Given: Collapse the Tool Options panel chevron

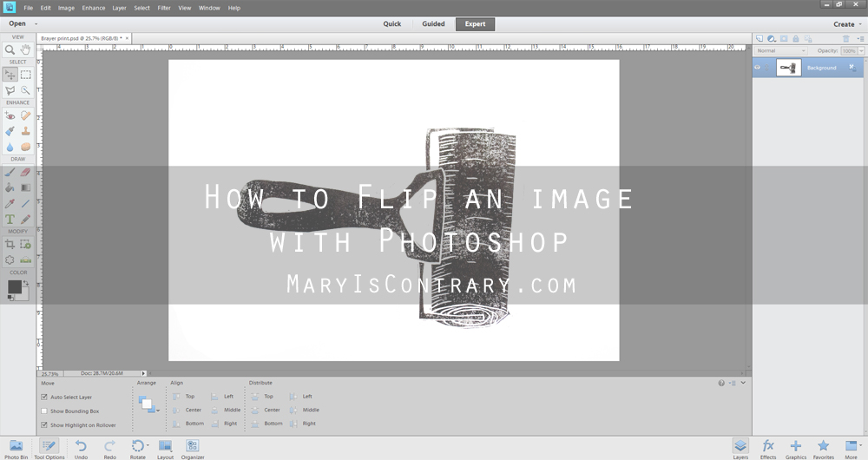Looking at the screenshot, I should click(x=744, y=383).
